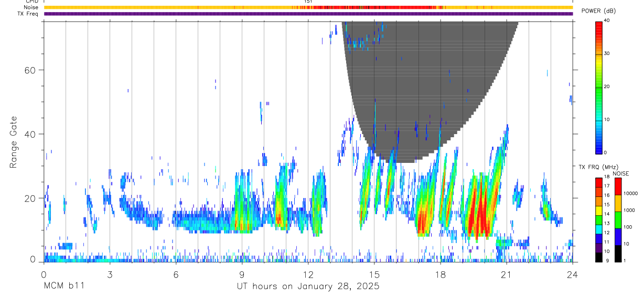Select the 100 noise legend label

pyautogui.click(x=628, y=227)
